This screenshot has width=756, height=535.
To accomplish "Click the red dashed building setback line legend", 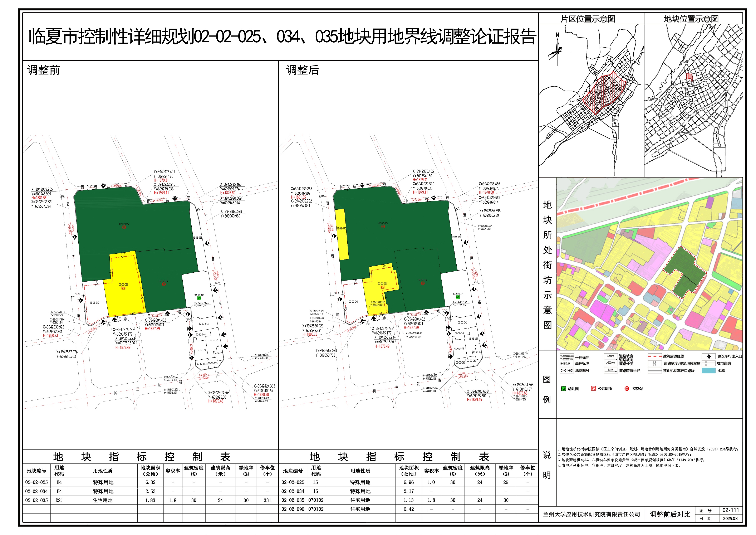I will point(655,356).
